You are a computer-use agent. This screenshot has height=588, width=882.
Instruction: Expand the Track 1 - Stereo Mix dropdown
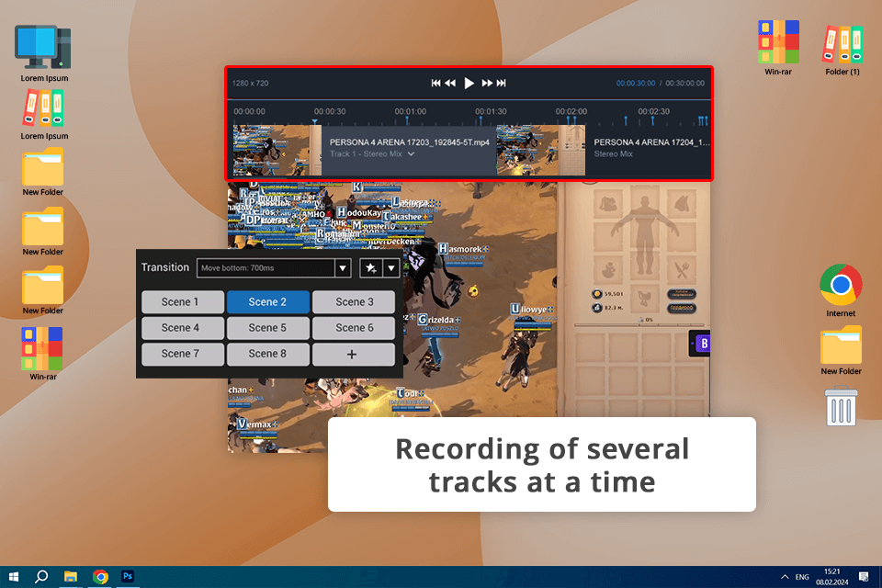pos(412,154)
